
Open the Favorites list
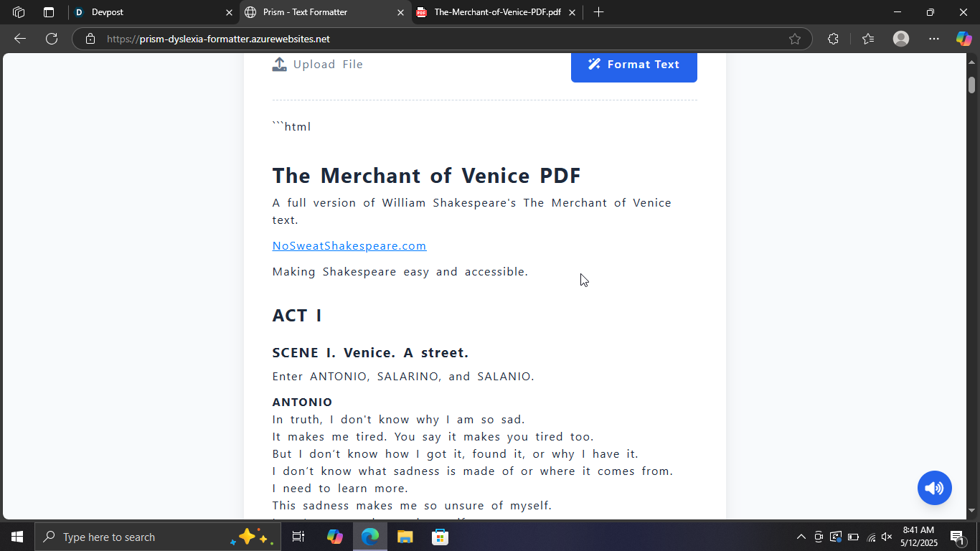tap(868, 39)
